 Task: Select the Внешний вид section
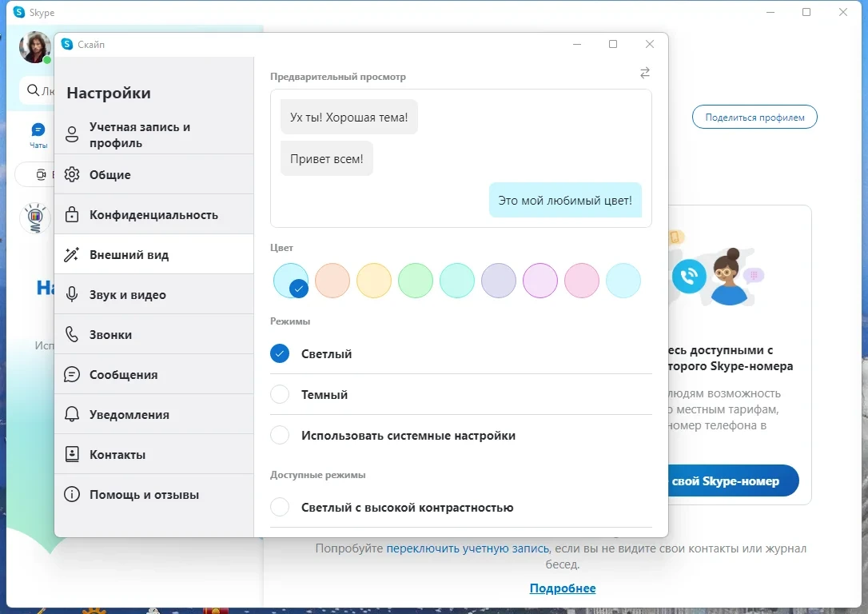(x=154, y=254)
